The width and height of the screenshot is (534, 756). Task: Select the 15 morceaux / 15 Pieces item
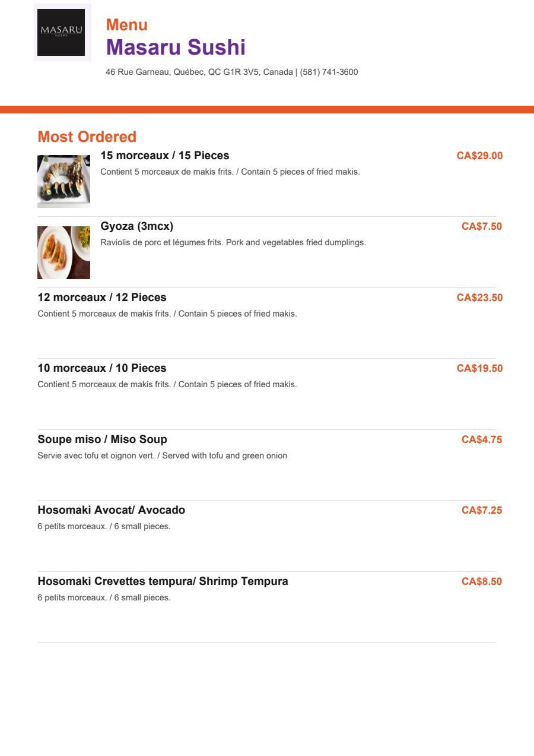[165, 156]
